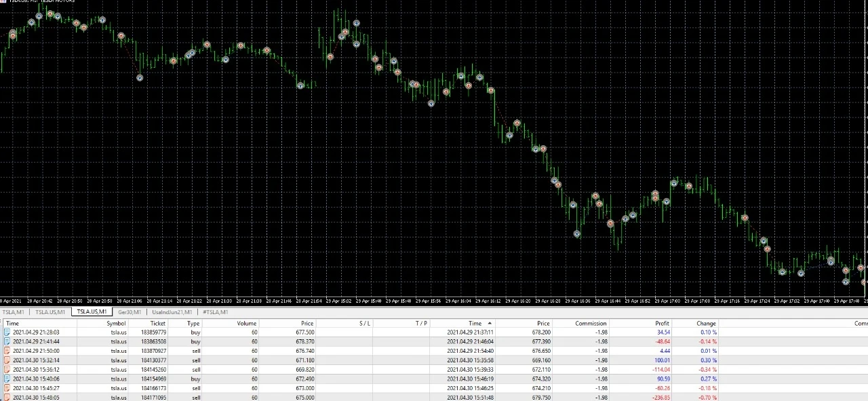This screenshot has width=868, height=401.
Task: Switch to the Ger30,M1 chart tab
Action: coord(130,312)
